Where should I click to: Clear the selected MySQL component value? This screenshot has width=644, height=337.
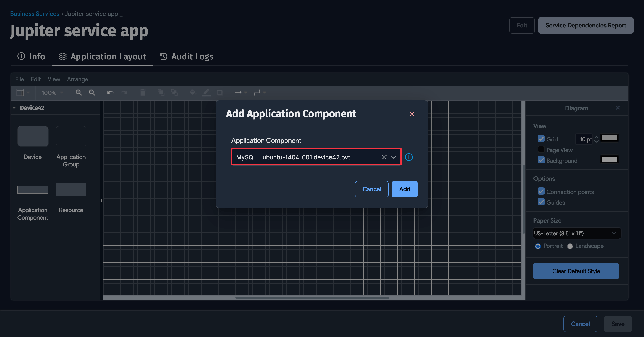(384, 157)
